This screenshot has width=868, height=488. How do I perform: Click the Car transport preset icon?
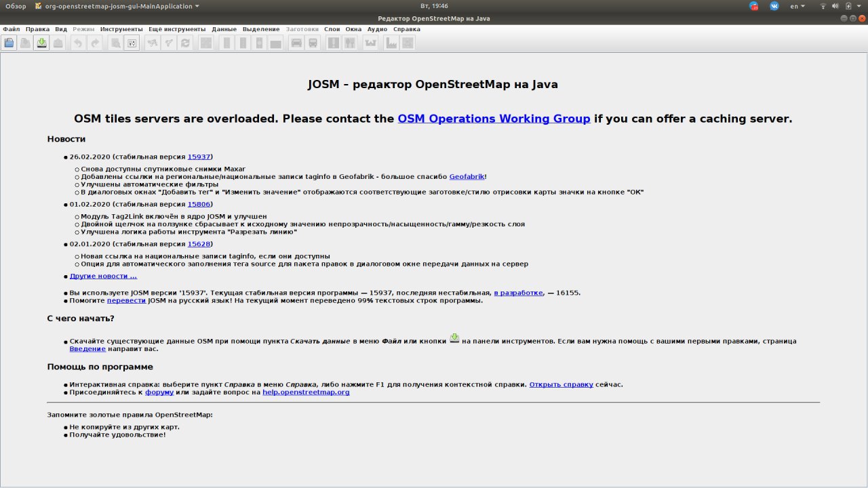[x=296, y=43]
